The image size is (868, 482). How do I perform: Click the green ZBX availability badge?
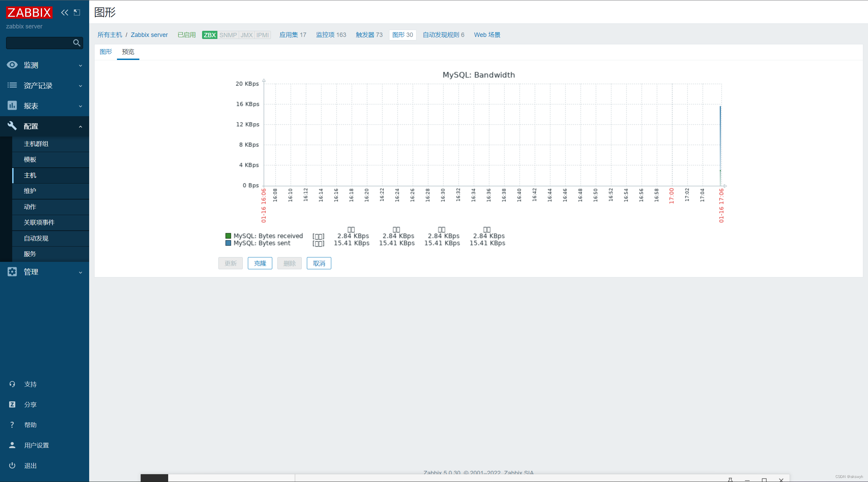pyautogui.click(x=210, y=35)
